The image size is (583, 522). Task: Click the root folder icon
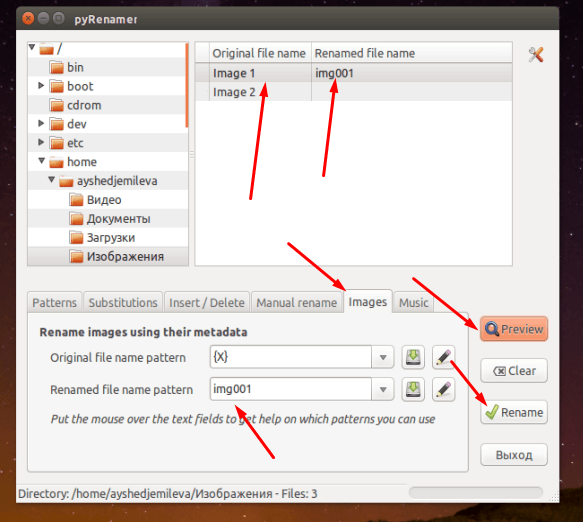46,49
